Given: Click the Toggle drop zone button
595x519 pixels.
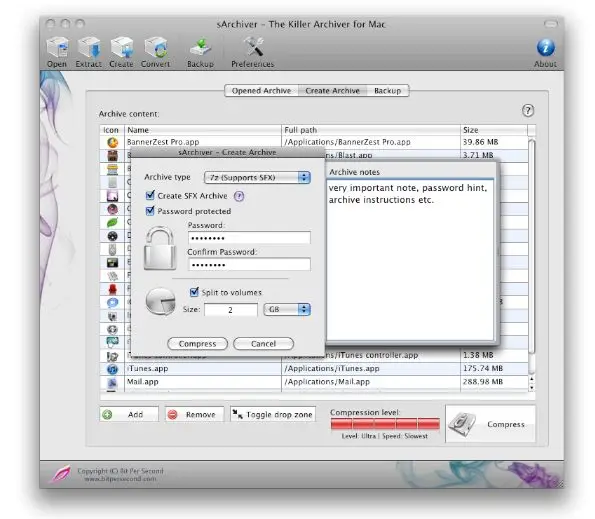Looking at the screenshot, I should 273,414.
